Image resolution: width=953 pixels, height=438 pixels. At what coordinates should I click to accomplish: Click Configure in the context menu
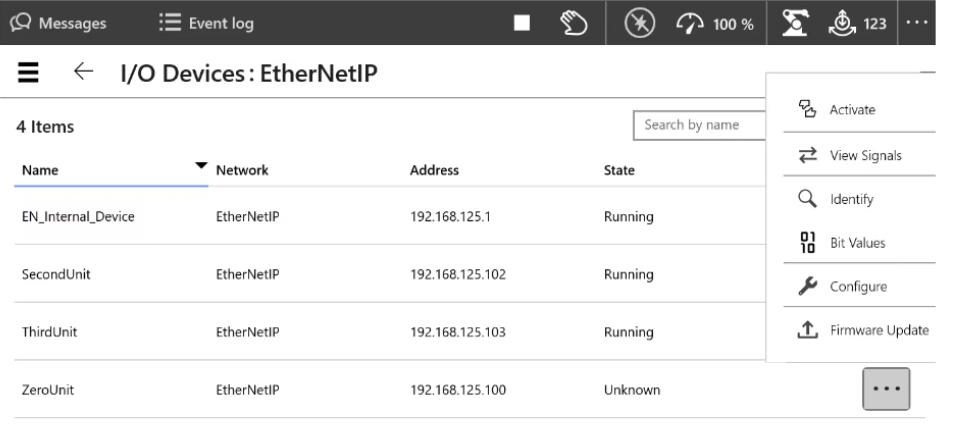pyautogui.click(x=851, y=287)
